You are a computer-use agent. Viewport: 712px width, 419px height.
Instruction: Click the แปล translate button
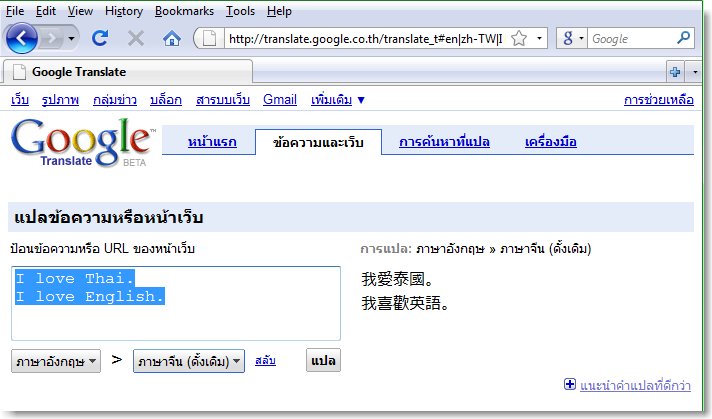[x=323, y=360]
